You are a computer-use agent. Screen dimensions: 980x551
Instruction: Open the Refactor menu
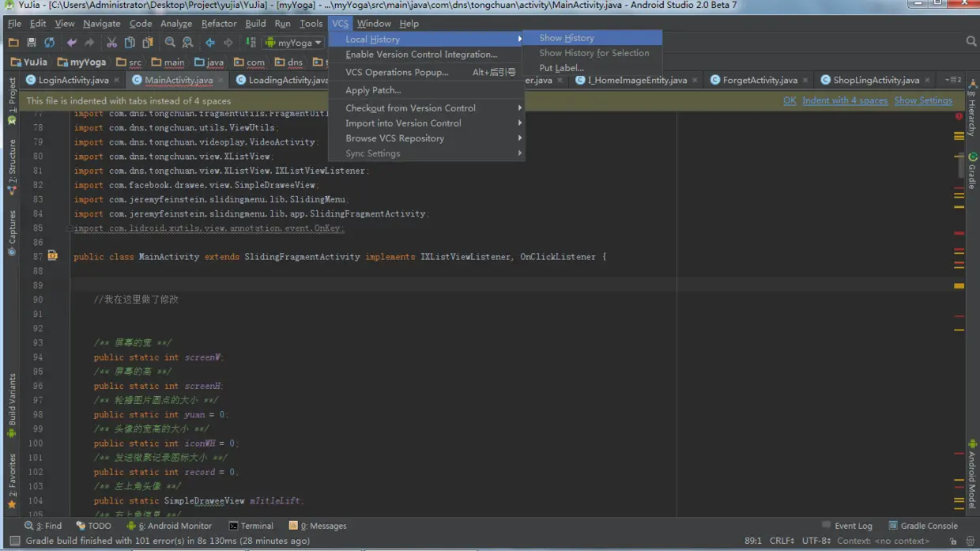point(219,24)
